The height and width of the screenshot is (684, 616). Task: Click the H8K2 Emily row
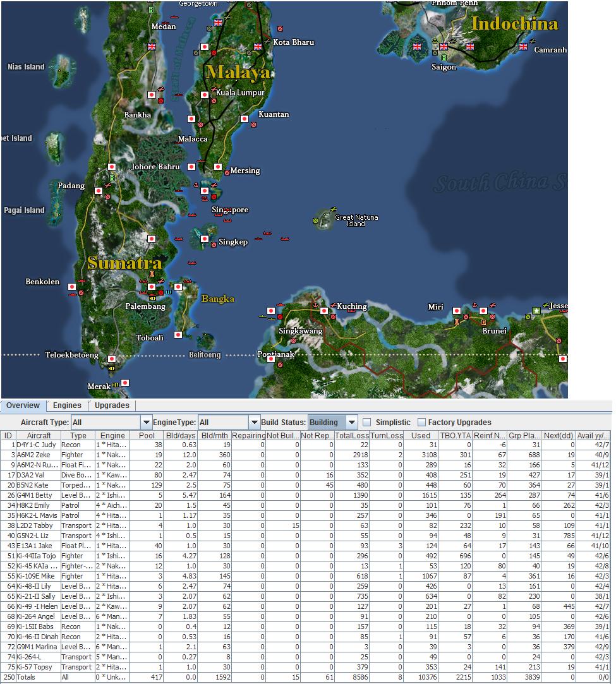[x=305, y=506]
